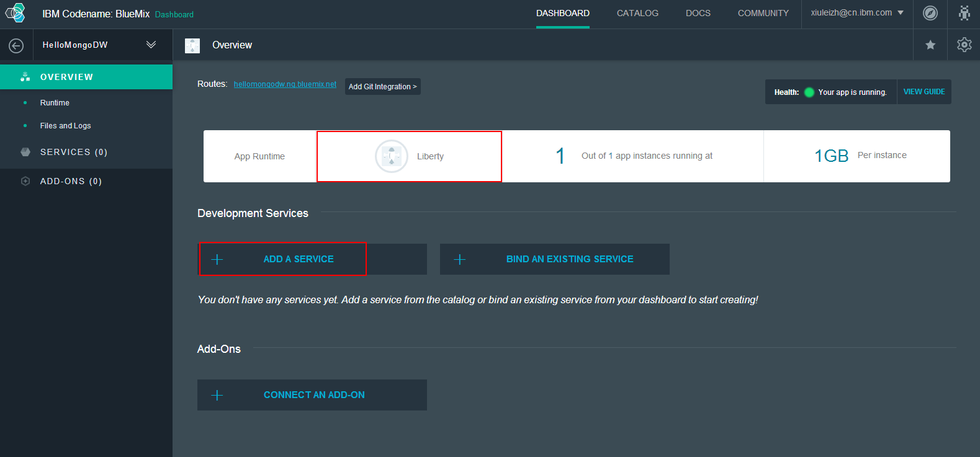Viewport: 980px width, 457px height.
Task: Click the Liberty runtime icon
Action: point(392,156)
